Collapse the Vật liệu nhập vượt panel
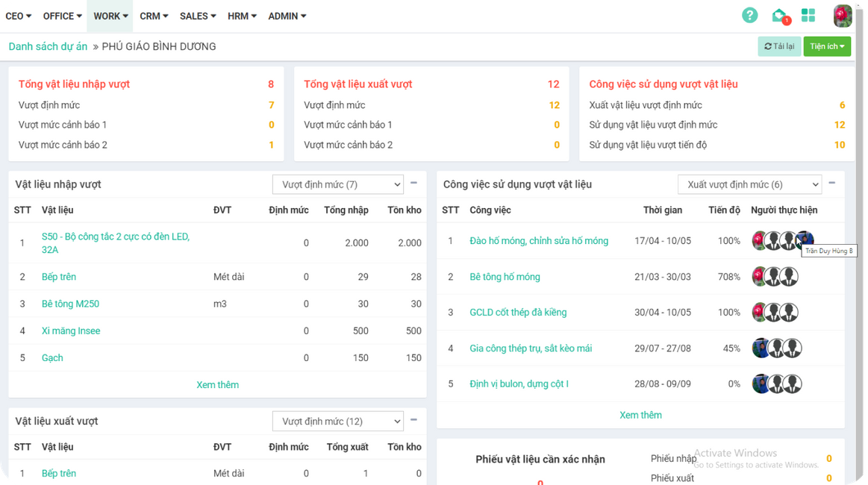Viewport: 868px width, 485px height. pyautogui.click(x=413, y=184)
